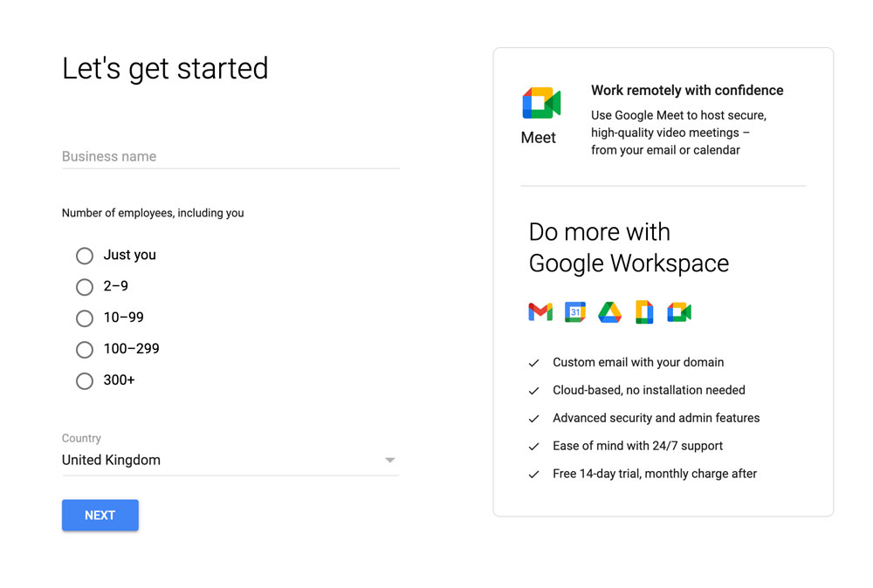Click checkmark beside Cloud-based, no installation needed

pyautogui.click(x=534, y=391)
